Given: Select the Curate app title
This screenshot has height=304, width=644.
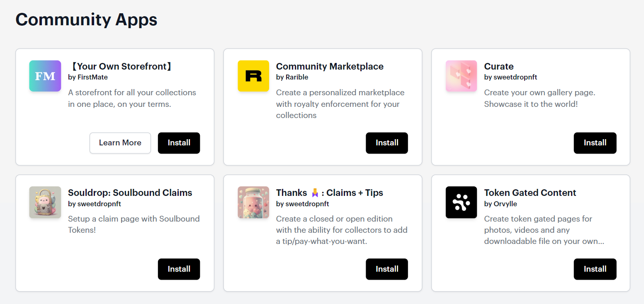Looking at the screenshot, I should click(499, 66).
